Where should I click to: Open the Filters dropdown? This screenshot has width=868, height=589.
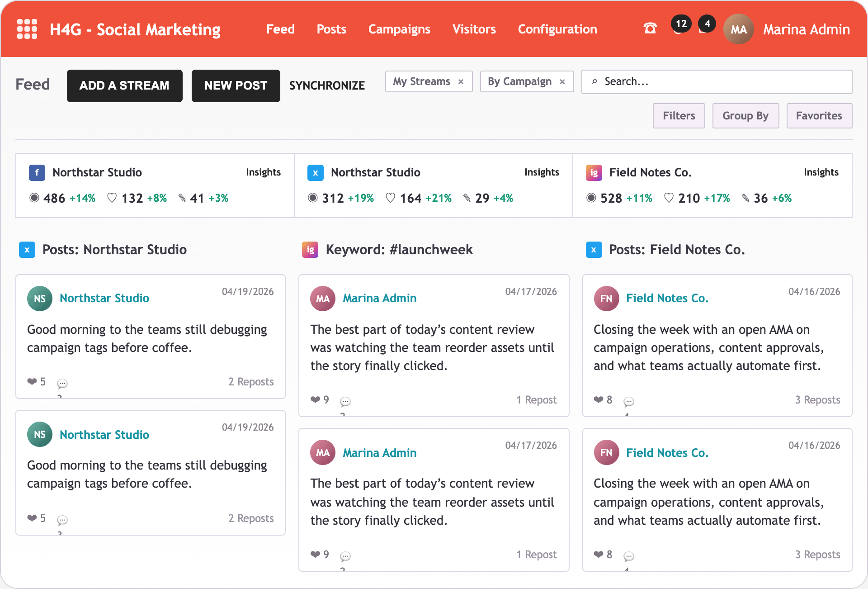point(679,116)
